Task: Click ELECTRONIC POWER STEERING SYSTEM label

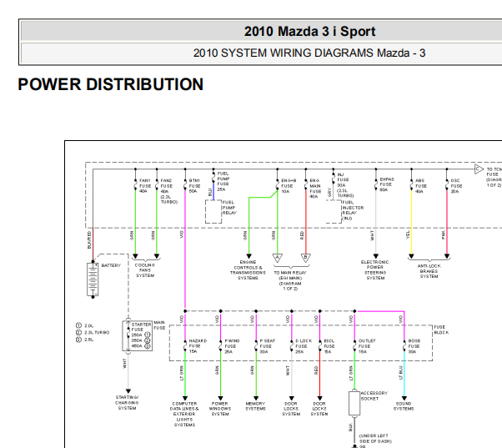Action: pos(375,270)
